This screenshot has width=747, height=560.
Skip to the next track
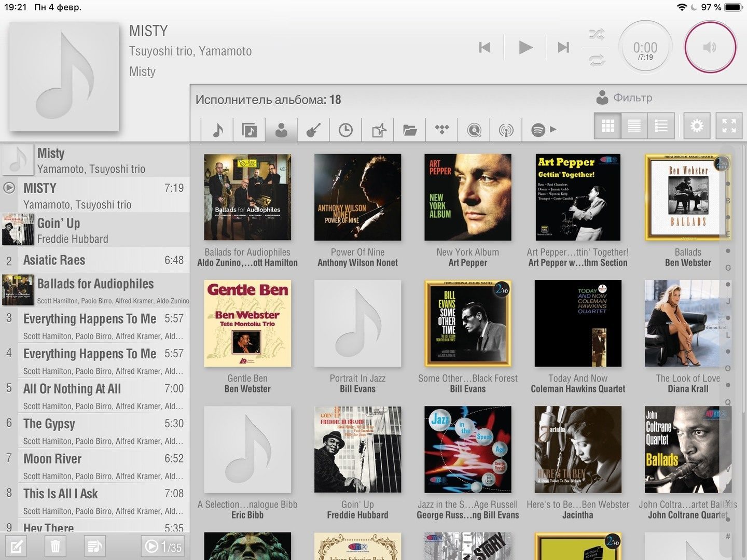pos(563,48)
